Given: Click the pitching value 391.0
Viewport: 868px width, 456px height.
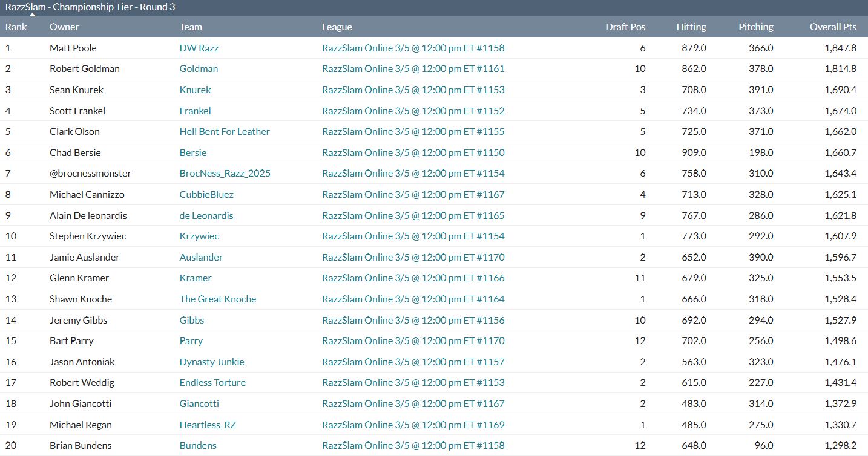Looking at the screenshot, I should point(761,90).
